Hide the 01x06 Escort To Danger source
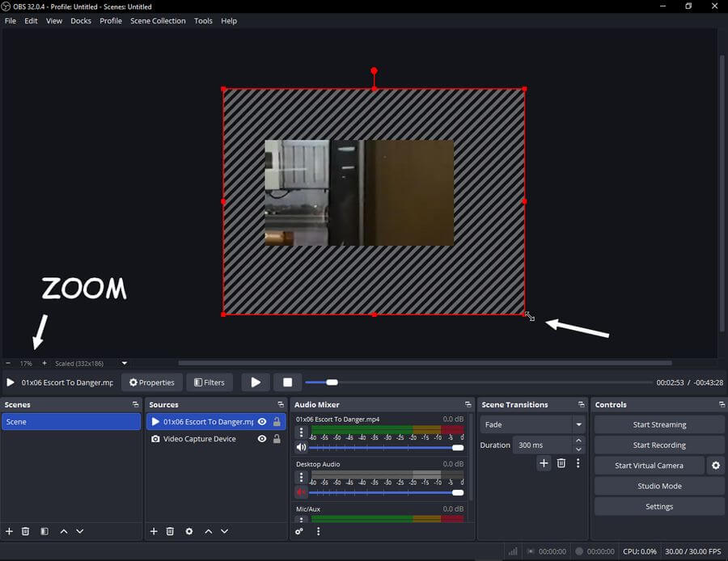The width and height of the screenshot is (728, 561). 262,422
